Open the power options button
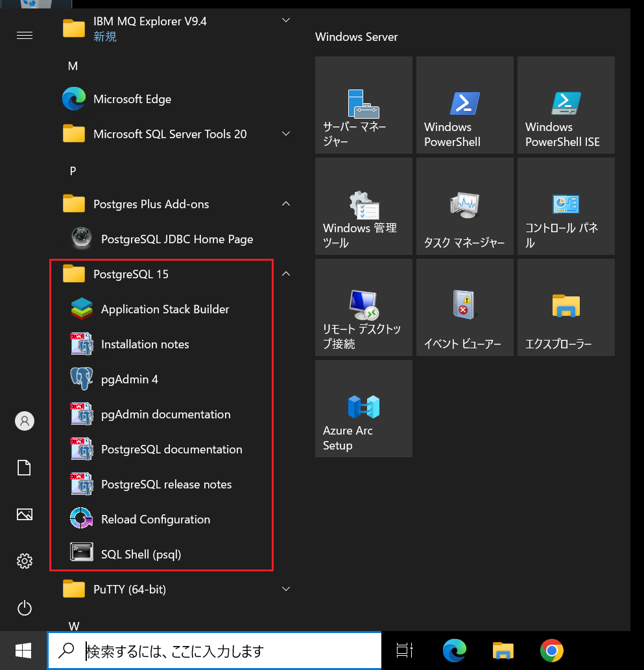 [x=25, y=608]
